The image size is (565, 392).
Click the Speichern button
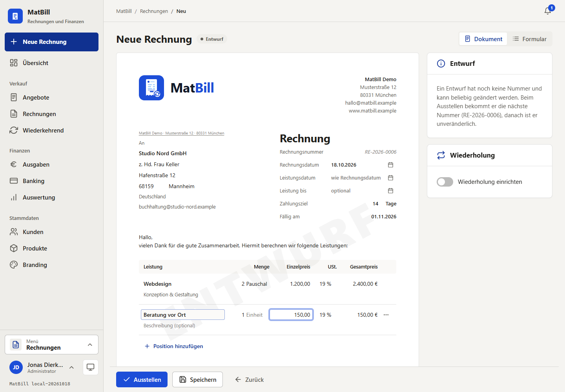point(197,379)
